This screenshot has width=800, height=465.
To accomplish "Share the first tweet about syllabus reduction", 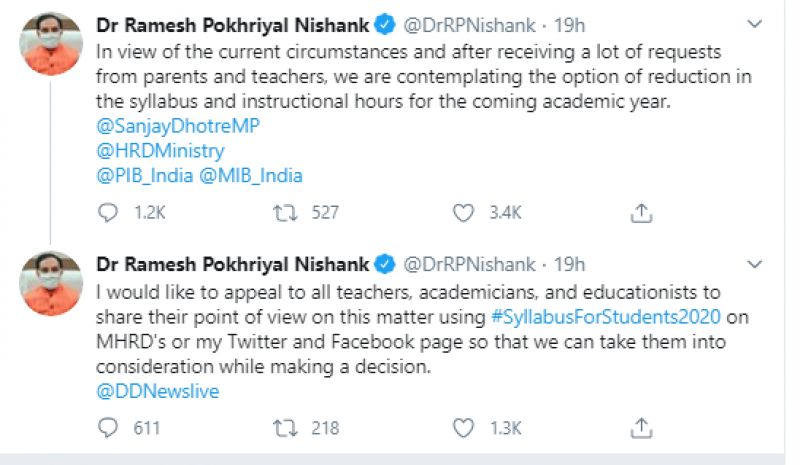I will [642, 212].
